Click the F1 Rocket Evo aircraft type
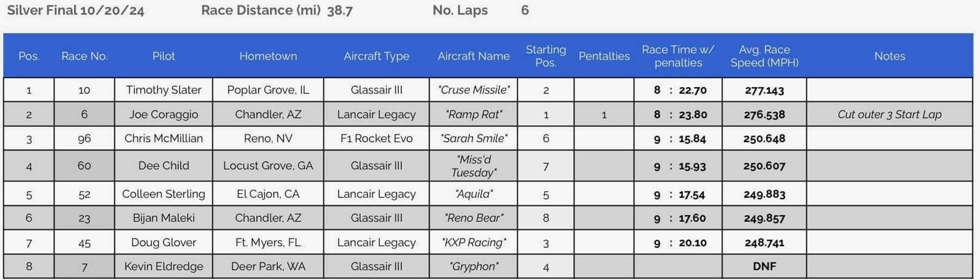The height and width of the screenshot is (280, 980). click(376, 138)
